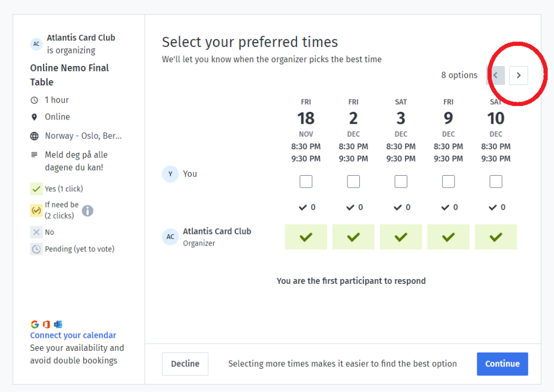
Task: Click the organizer's green vote cell for Fri 18
Action: 306,237
